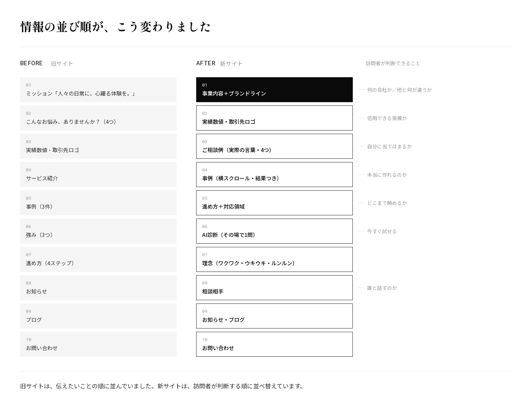Open the お知らせ・ブログ card
532x410 pixels.
[274, 316]
